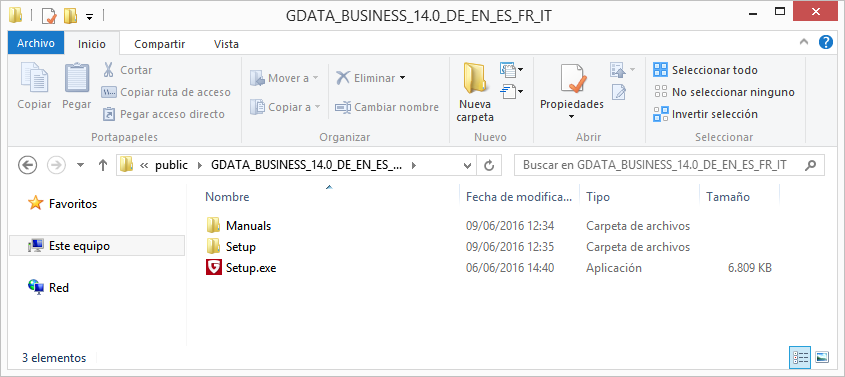Click Invertir selección
The height and width of the screenshot is (377, 845).
coord(705,114)
